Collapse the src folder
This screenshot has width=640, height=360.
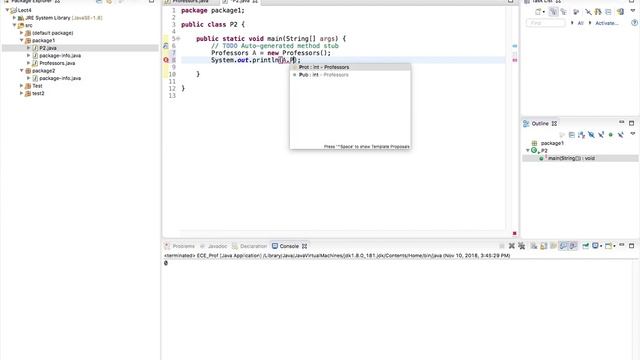14,25
